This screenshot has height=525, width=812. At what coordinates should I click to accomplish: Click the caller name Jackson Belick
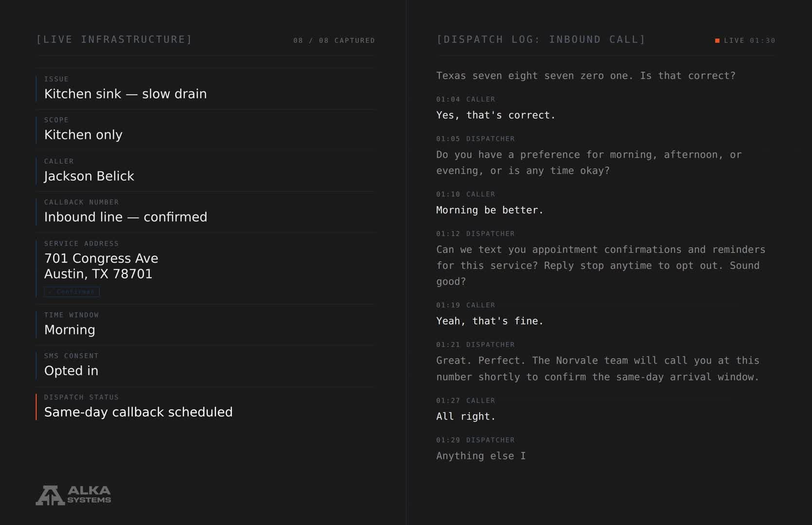pos(89,176)
